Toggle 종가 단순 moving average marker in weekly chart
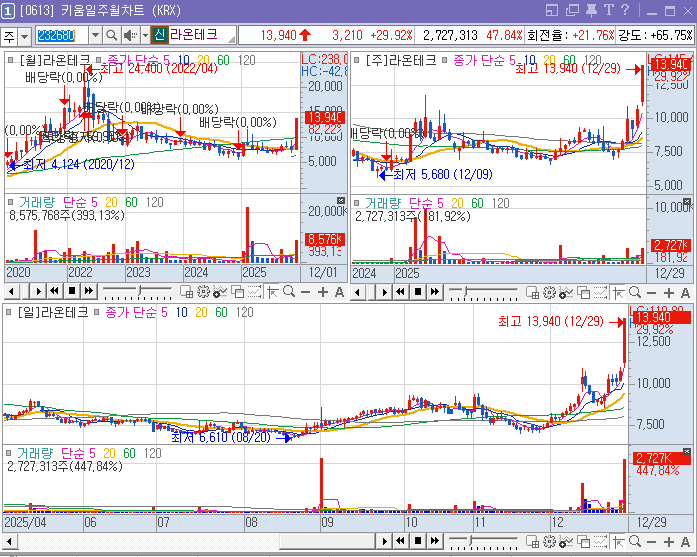 pos(444,60)
